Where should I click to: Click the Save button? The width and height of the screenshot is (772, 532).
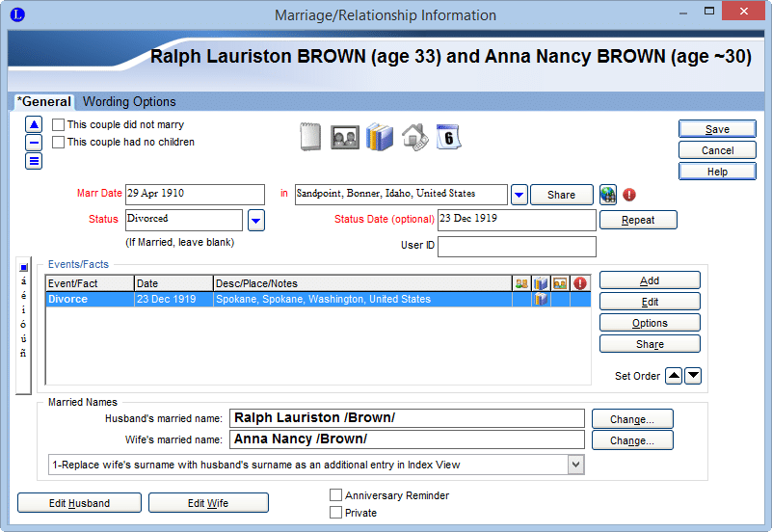(x=717, y=129)
